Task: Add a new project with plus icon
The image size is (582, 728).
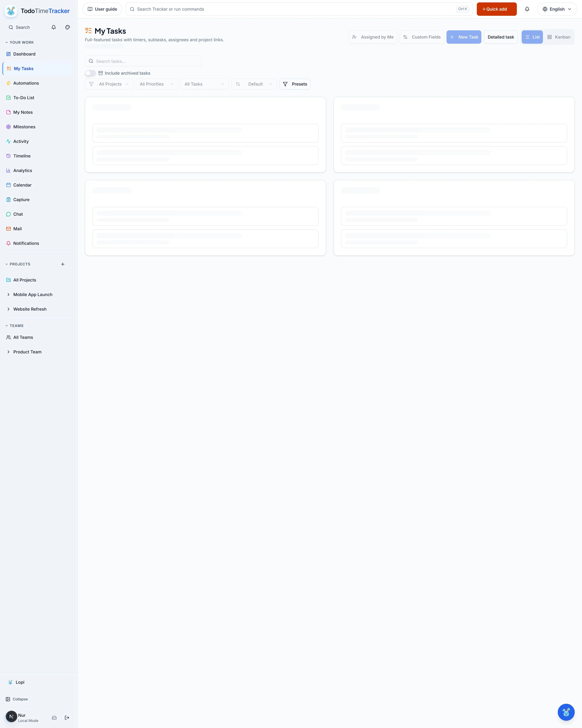Action: click(x=63, y=264)
